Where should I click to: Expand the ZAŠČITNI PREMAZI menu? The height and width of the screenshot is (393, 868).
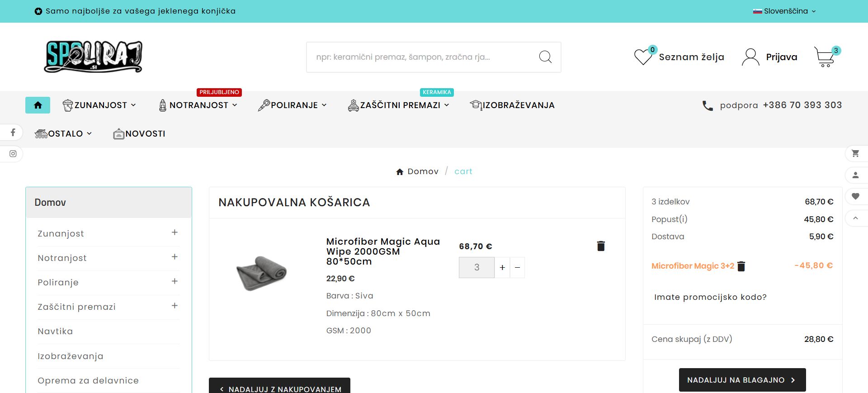(398, 105)
